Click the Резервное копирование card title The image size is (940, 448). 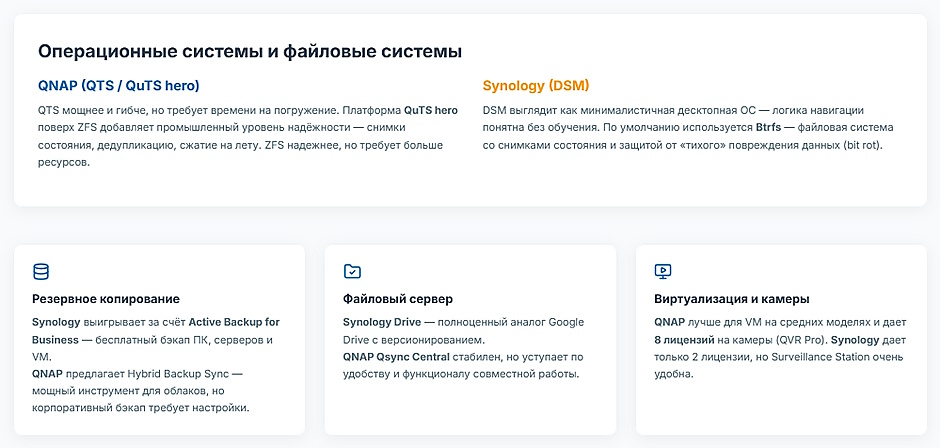pos(106,299)
